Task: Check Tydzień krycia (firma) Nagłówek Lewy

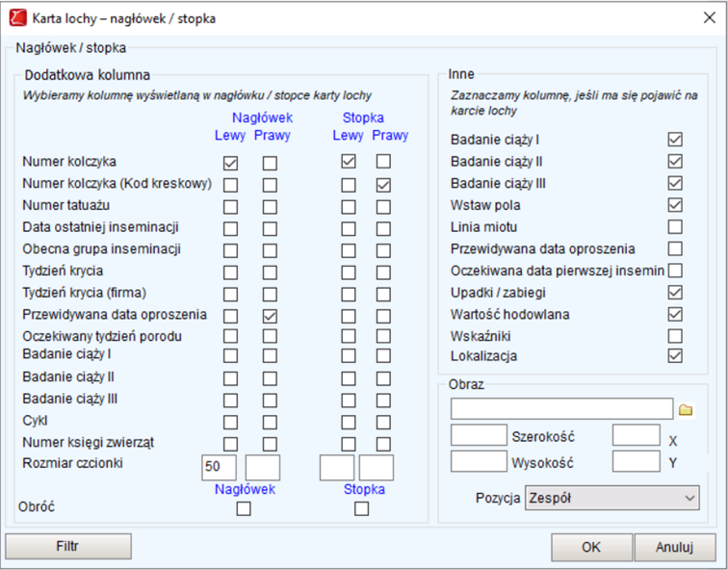Action: [230, 294]
